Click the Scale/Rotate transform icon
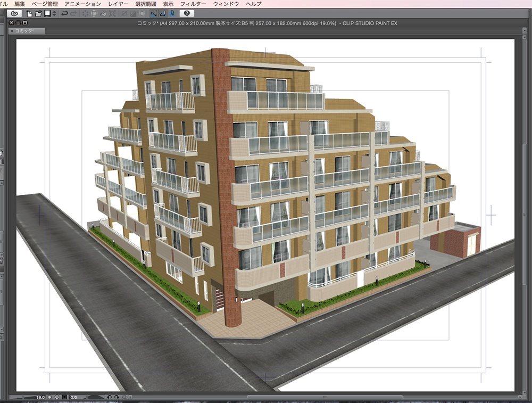The image size is (532, 403). click(112, 14)
